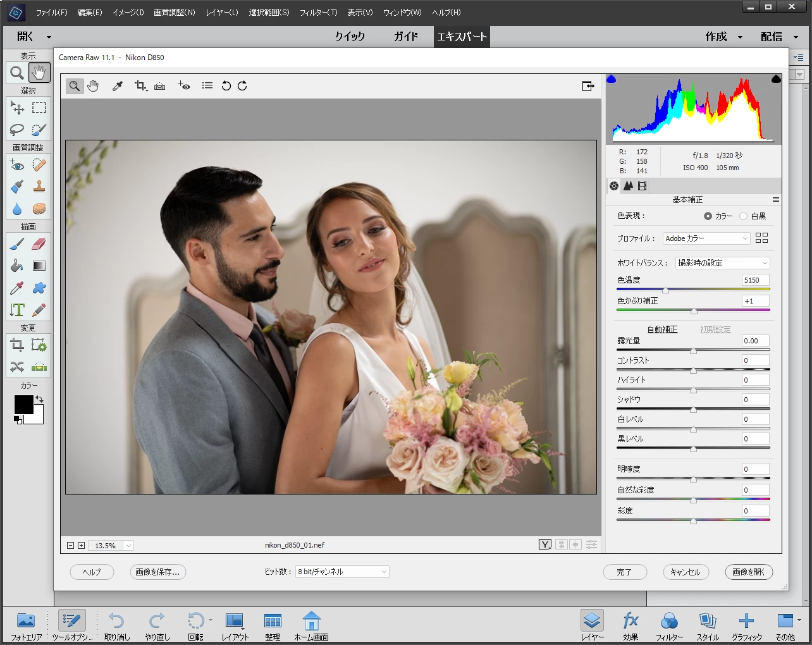Click the 画像を保存... button

coord(157,572)
